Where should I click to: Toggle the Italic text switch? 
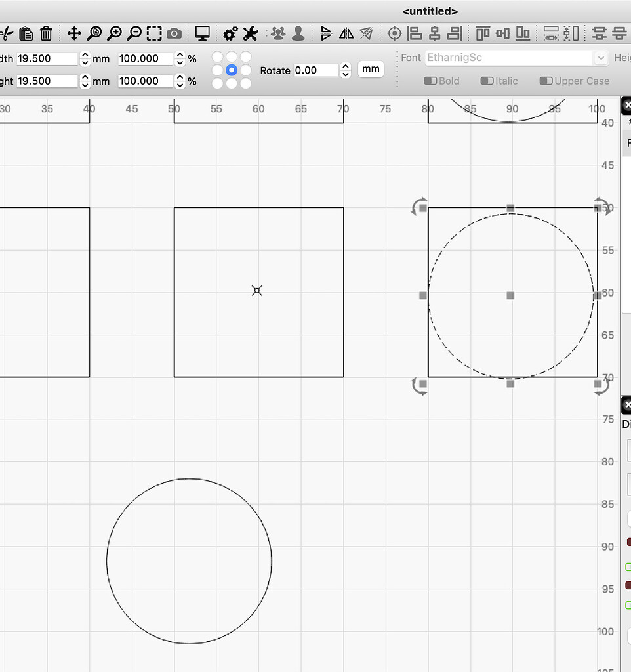(487, 81)
